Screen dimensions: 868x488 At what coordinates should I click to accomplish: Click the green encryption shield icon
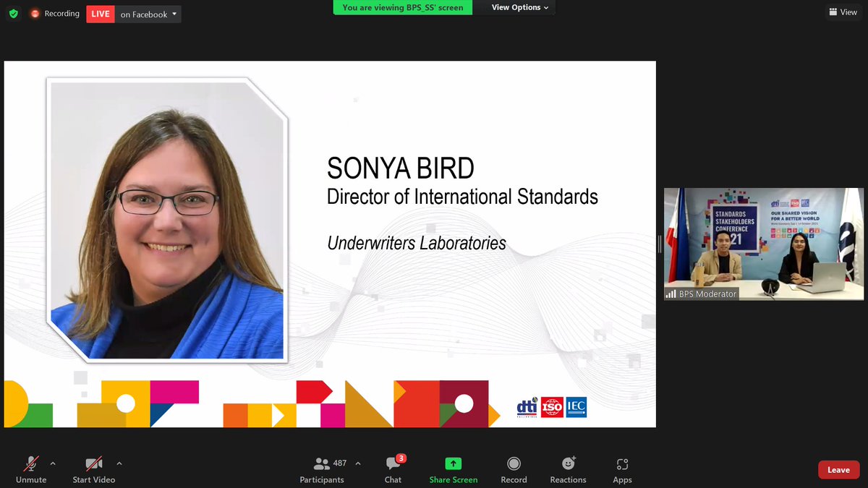(14, 14)
